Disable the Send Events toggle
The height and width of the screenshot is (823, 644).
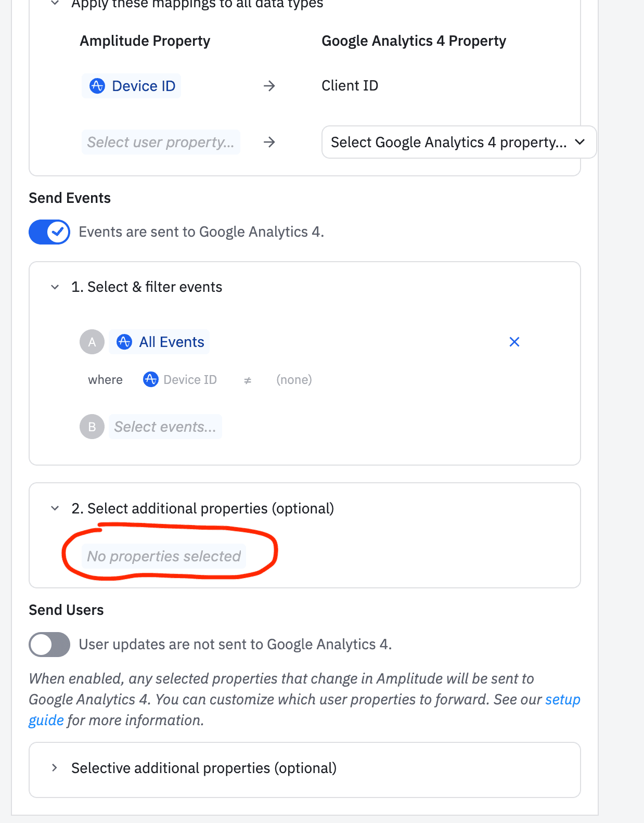(x=49, y=232)
